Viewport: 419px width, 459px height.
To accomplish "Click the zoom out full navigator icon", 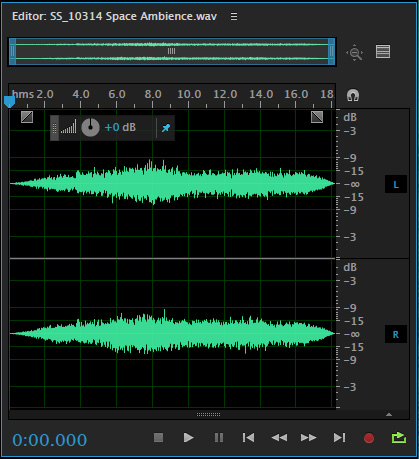I will (x=355, y=52).
